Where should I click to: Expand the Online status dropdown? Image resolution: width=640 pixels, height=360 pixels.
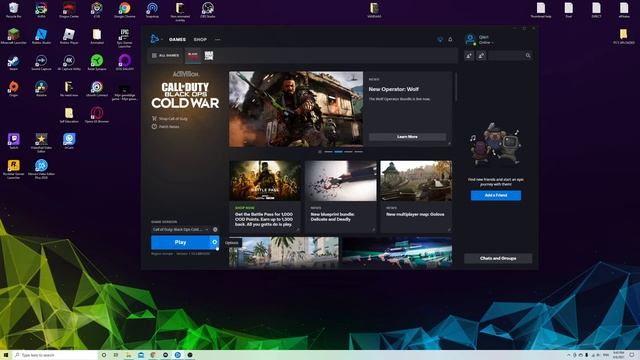click(x=486, y=42)
